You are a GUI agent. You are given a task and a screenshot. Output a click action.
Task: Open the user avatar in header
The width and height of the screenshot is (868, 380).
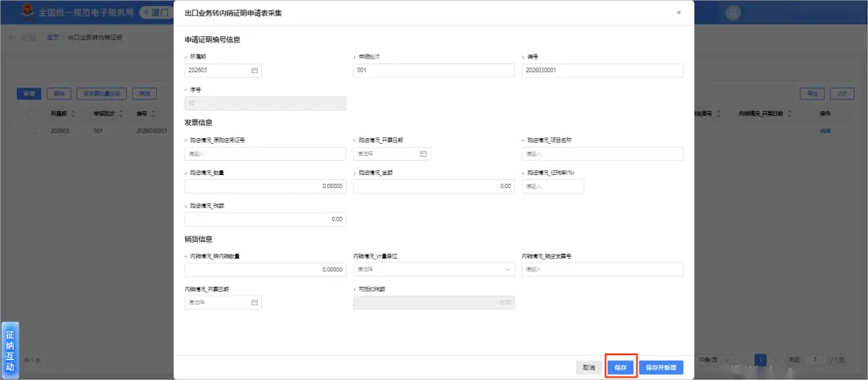pyautogui.click(x=733, y=12)
